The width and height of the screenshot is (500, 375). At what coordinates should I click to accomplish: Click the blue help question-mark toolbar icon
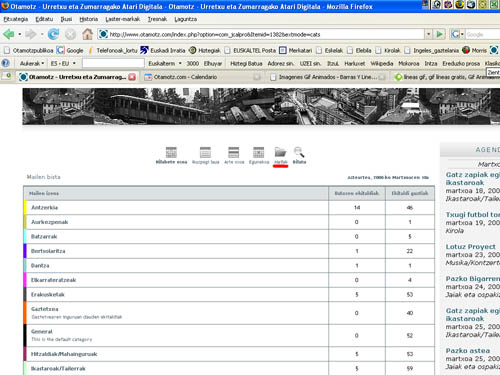[x=6, y=63]
